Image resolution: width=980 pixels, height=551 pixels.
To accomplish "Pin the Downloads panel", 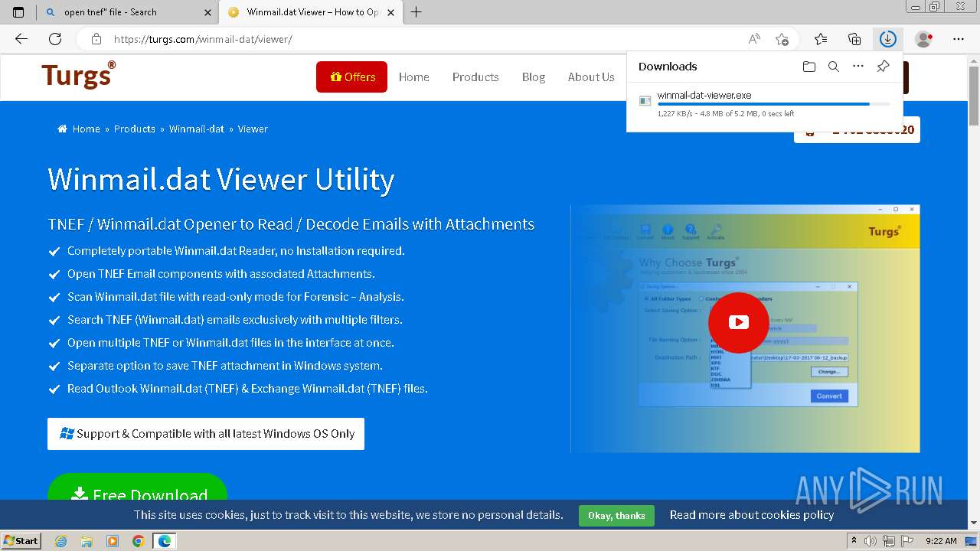I will tap(883, 67).
